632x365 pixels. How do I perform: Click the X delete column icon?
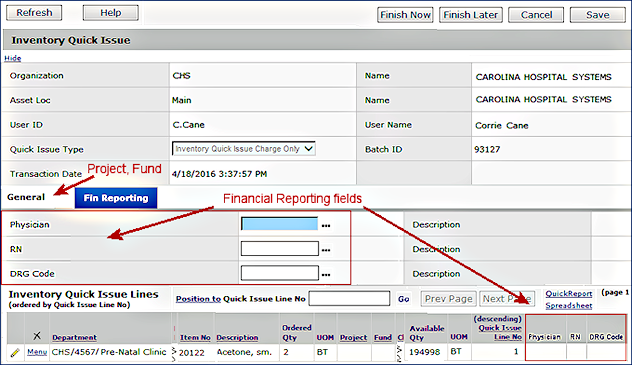[x=37, y=336]
